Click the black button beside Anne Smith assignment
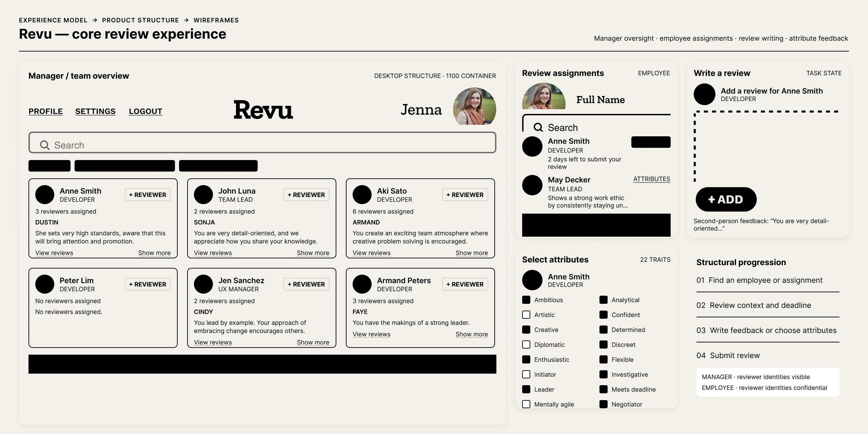The height and width of the screenshot is (434, 868). 651,142
